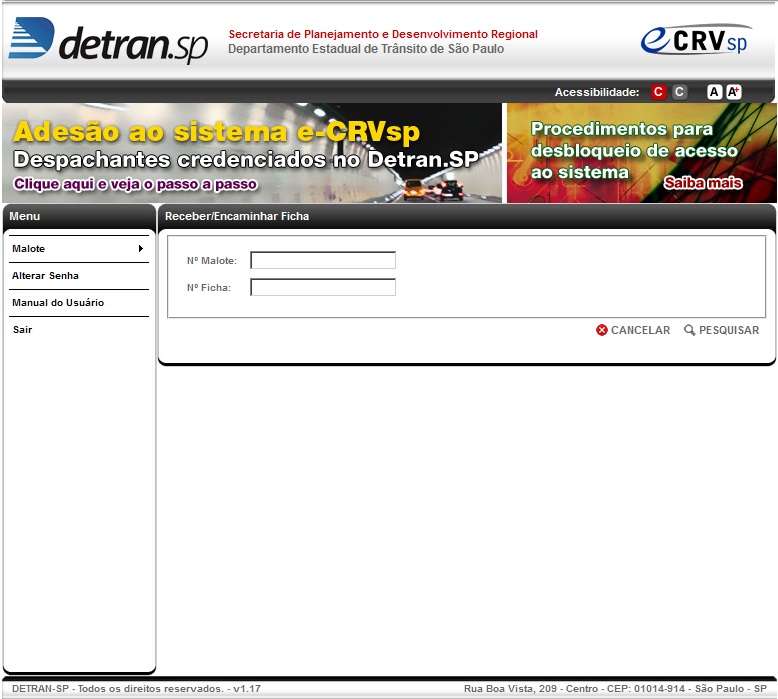This screenshot has height=699, width=778.
Task: Expand the Malote submenu arrow
Action: (x=141, y=249)
